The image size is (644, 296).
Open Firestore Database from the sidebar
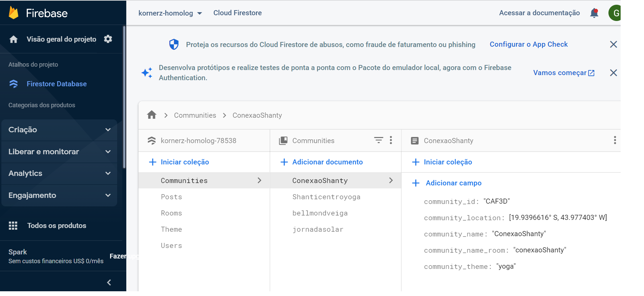coord(57,84)
